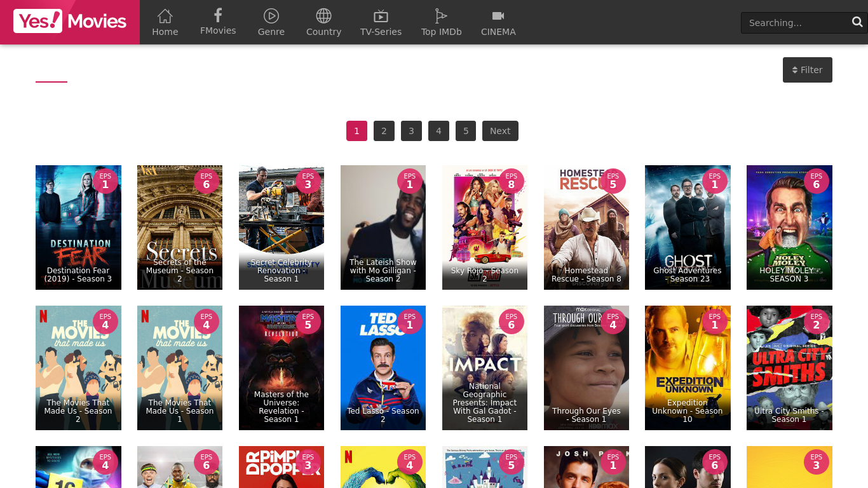Open Destination Fear Season 3 poster

coord(78,227)
